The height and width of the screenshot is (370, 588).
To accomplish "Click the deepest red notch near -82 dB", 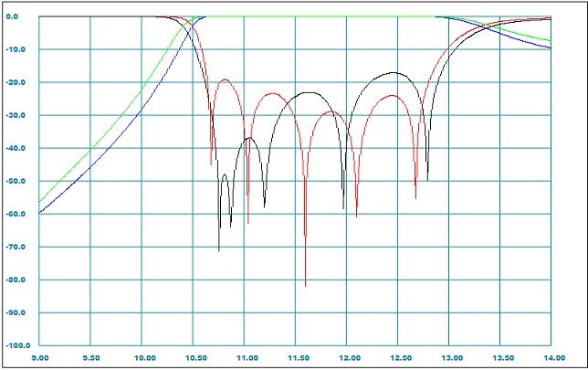I will [306, 285].
